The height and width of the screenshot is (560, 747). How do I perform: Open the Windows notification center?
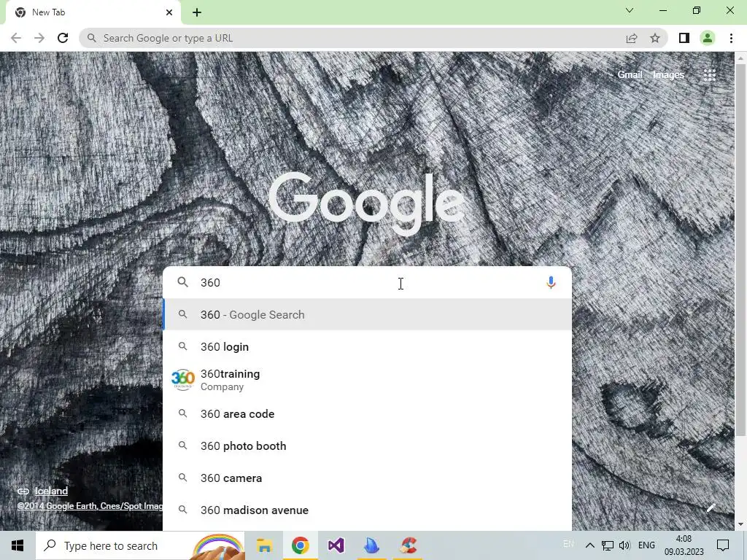(723, 545)
